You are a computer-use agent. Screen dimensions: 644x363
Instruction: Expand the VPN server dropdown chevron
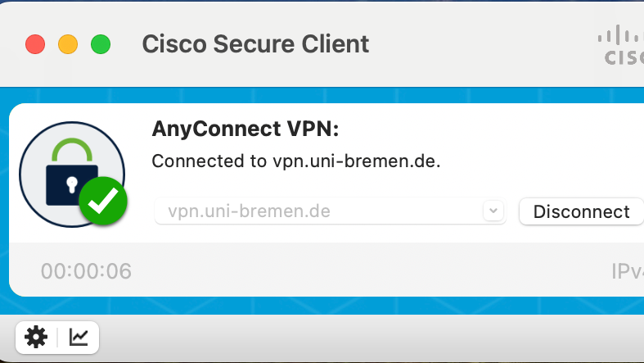(x=493, y=211)
